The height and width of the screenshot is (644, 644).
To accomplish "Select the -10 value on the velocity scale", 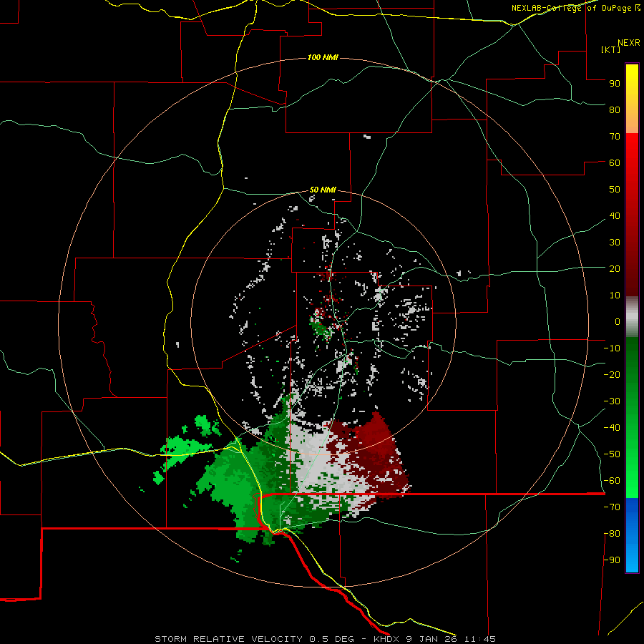I will click(x=612, y=348).
